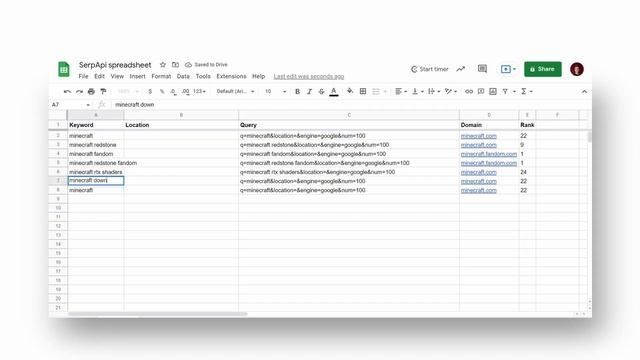This screenshot has width=640, height=360.
Task: Select row 9 header
Action: click(58, 199)
